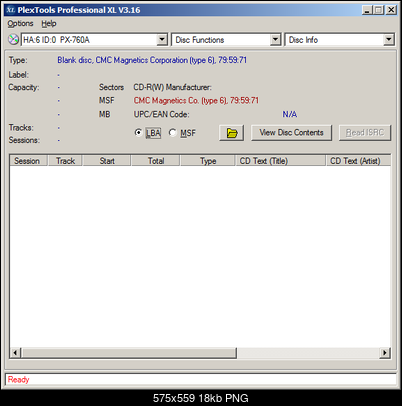
Task: Minimize the PlexTools window
Action: (367, 10)
